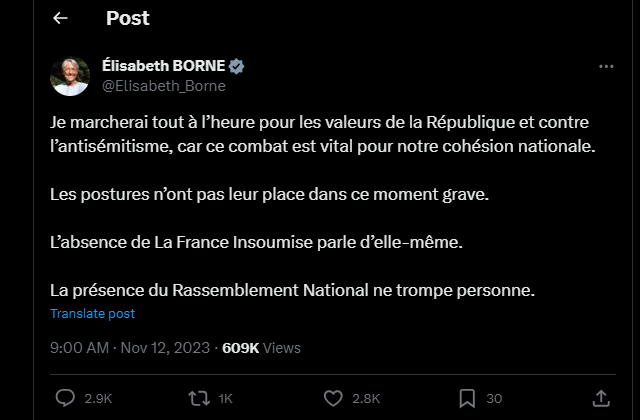Like the post with heart icon

333,398
